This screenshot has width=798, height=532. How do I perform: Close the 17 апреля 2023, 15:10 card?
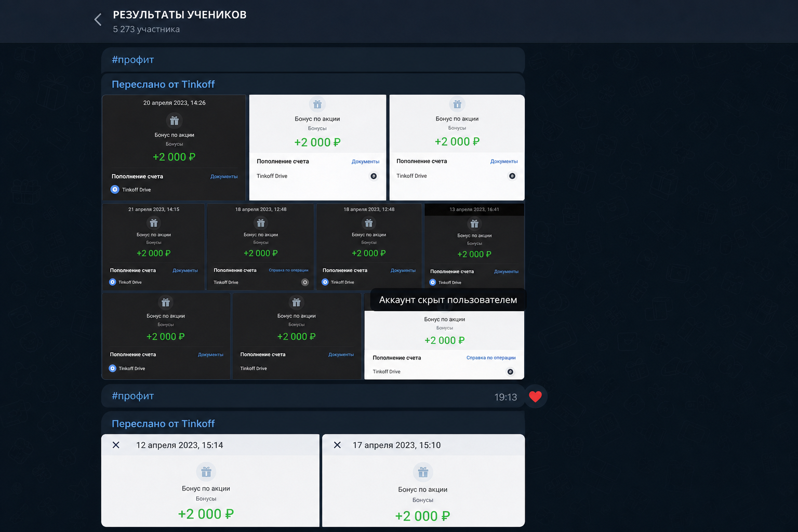click(337, 445)
